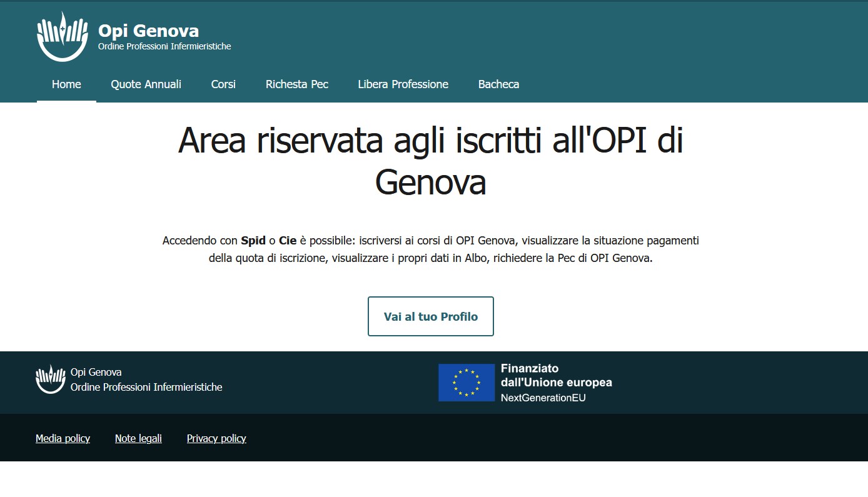Click the header Opi Genova title text
This screenshot has width=868, height=497.
148,31
